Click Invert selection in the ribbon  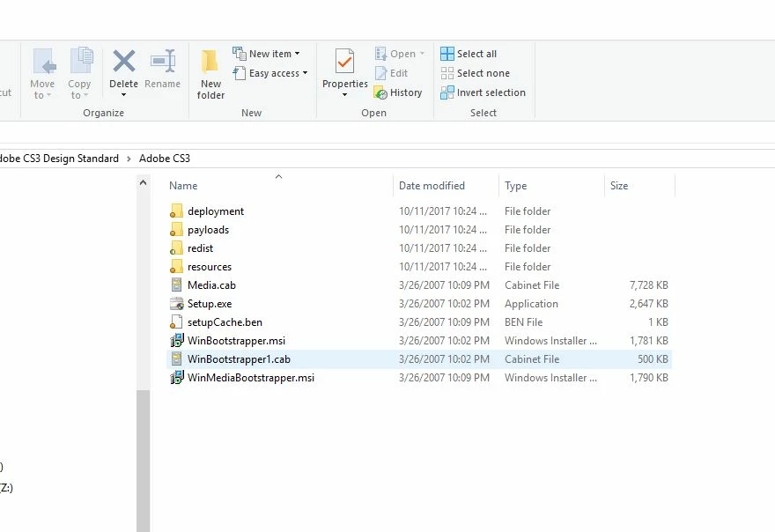click(x=483, y=92)
